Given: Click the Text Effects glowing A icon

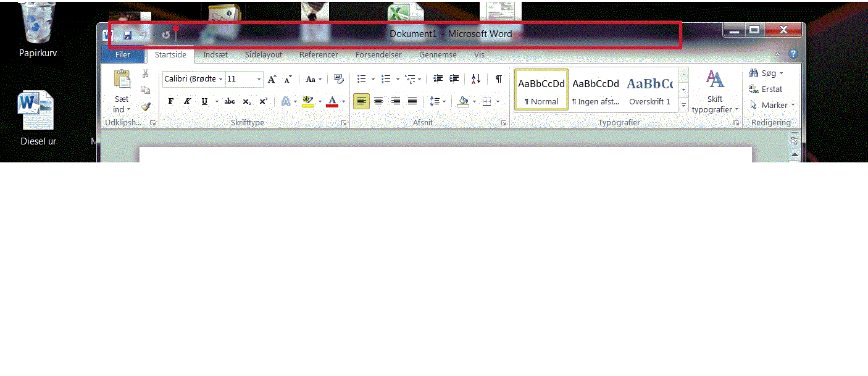Looking at the screenshot, I should click(x=286, y=101).
